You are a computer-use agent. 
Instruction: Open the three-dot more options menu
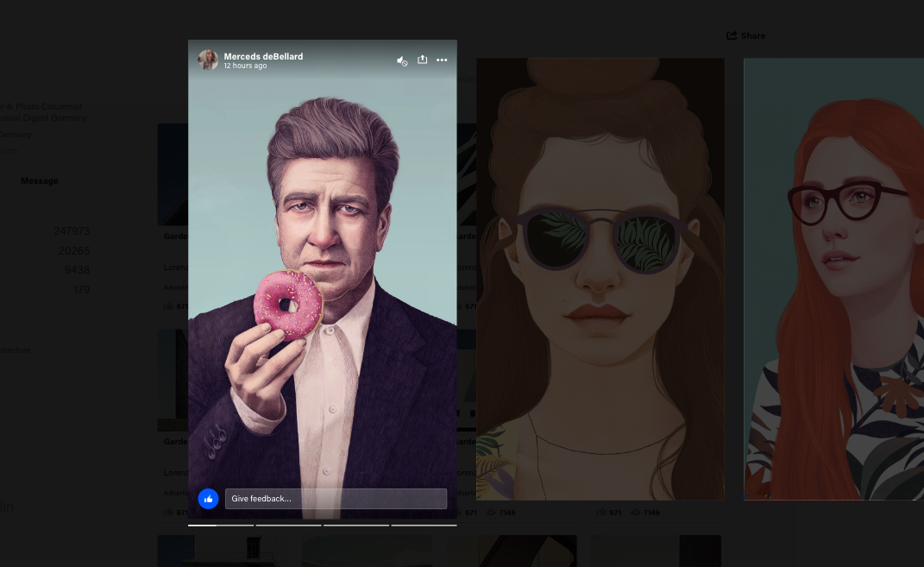point(442,60)
